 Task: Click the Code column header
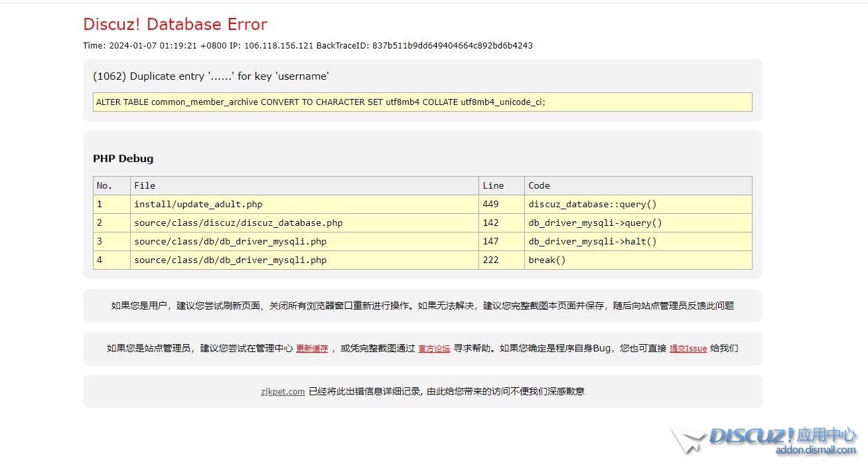point(540,186)
